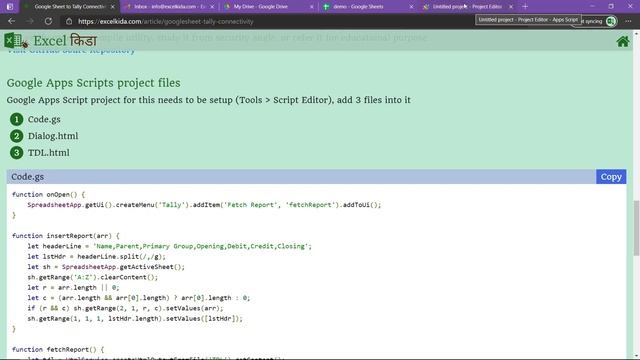Click the green home icon

622,41
